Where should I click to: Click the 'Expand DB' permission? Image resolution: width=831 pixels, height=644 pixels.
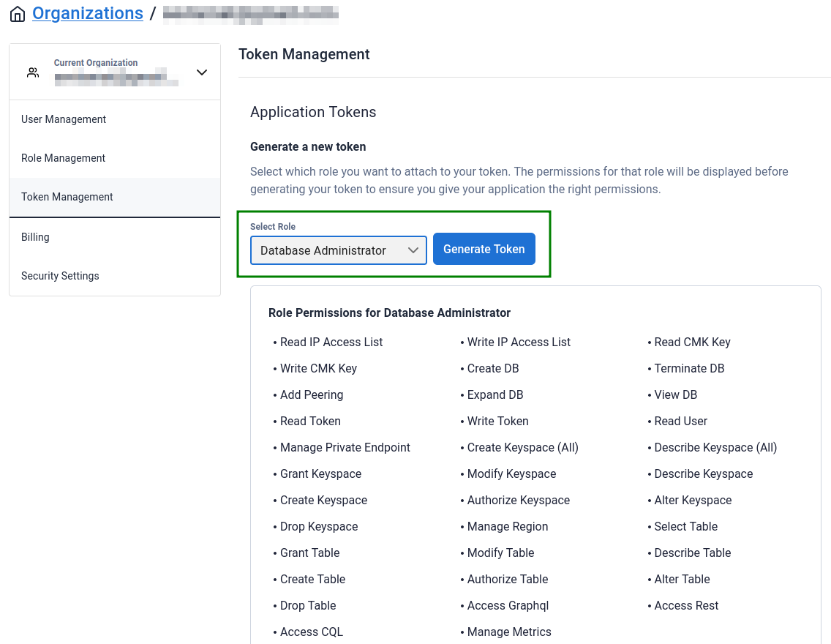495,395
